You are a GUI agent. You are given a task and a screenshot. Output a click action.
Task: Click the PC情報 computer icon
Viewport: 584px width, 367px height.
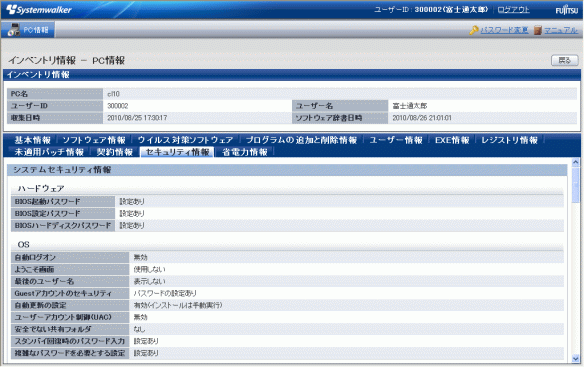(14, 30)
